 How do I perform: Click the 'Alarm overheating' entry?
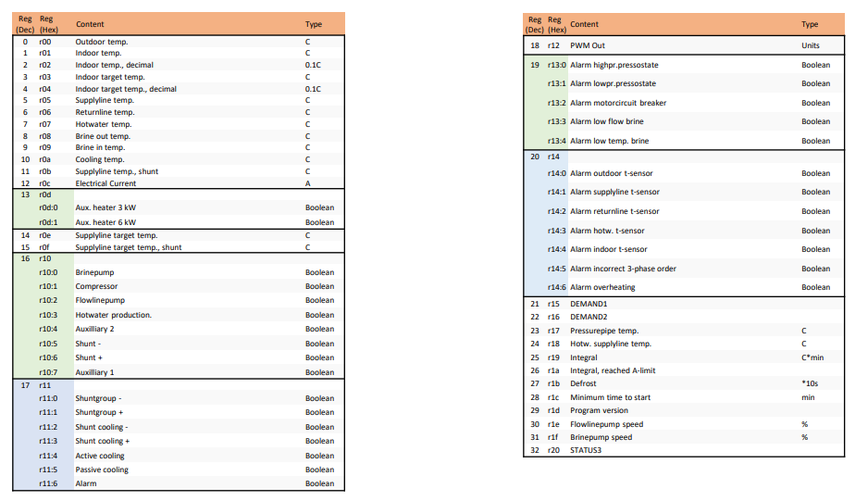[602, 288]
